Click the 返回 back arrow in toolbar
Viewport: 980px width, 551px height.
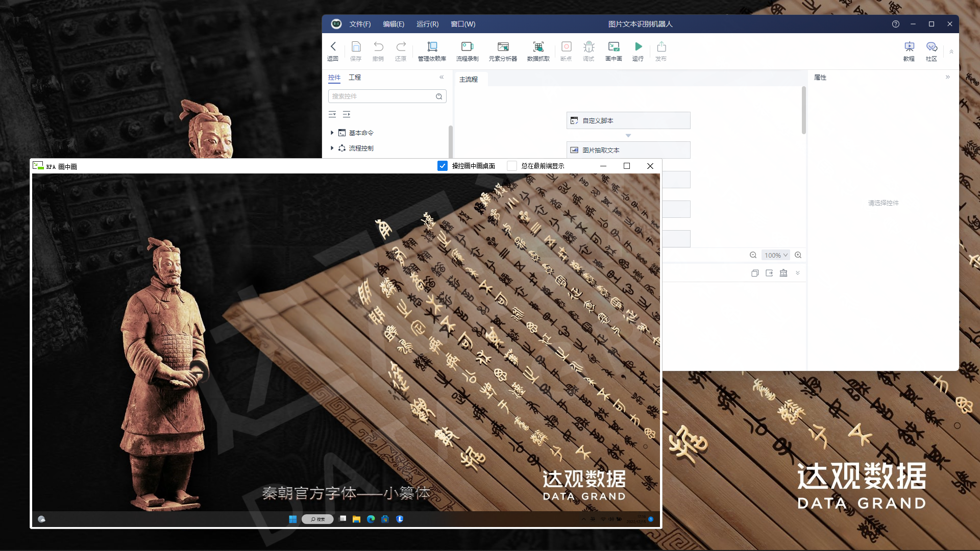(333, 47)
